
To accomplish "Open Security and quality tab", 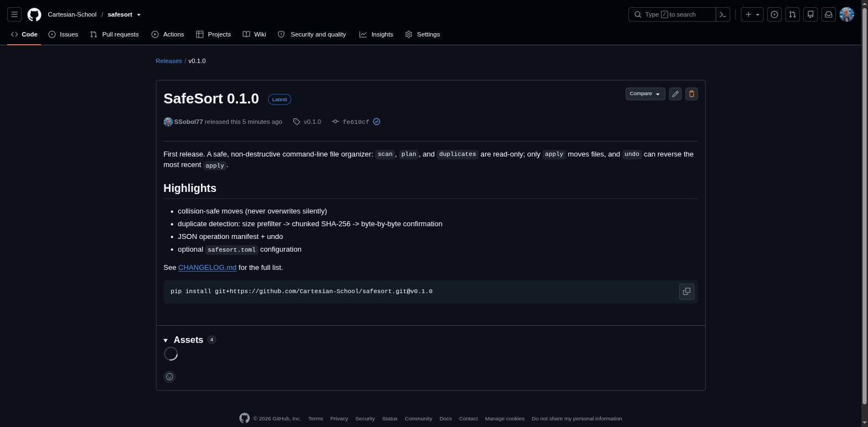I will point(312,34).
